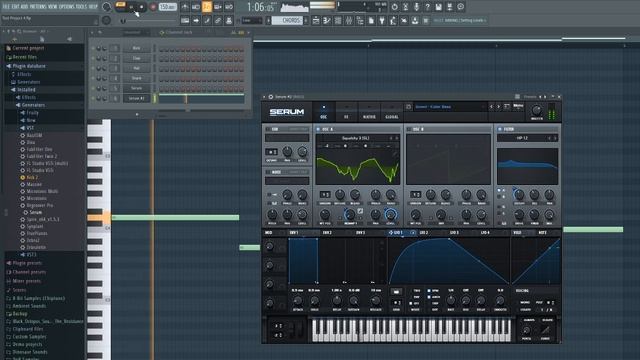Select the Kick channel button
Screen dimensions: 640x360
tap(136, 48)
